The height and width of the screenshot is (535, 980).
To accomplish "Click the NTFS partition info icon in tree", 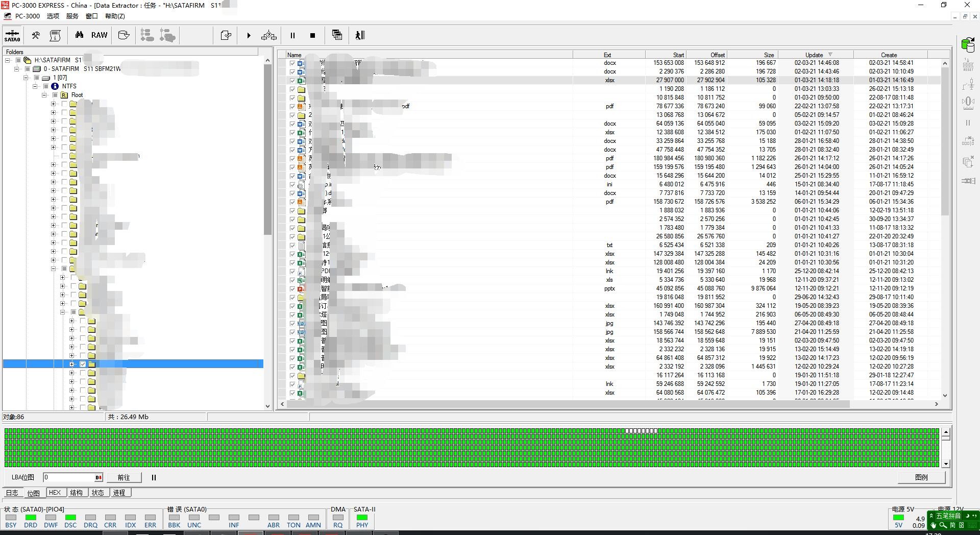I will (55, 86).
